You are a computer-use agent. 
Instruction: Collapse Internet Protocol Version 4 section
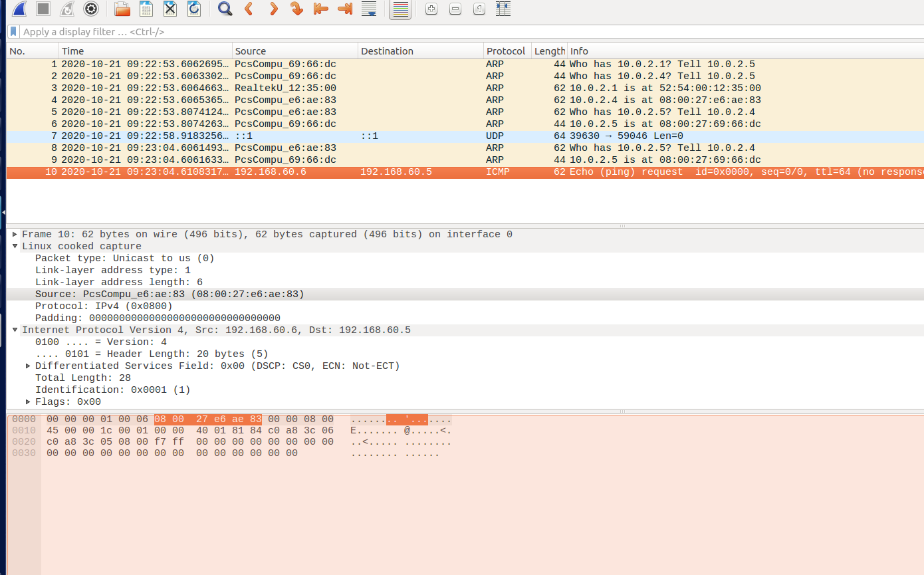pyautogui.click(x=15, y=330)
